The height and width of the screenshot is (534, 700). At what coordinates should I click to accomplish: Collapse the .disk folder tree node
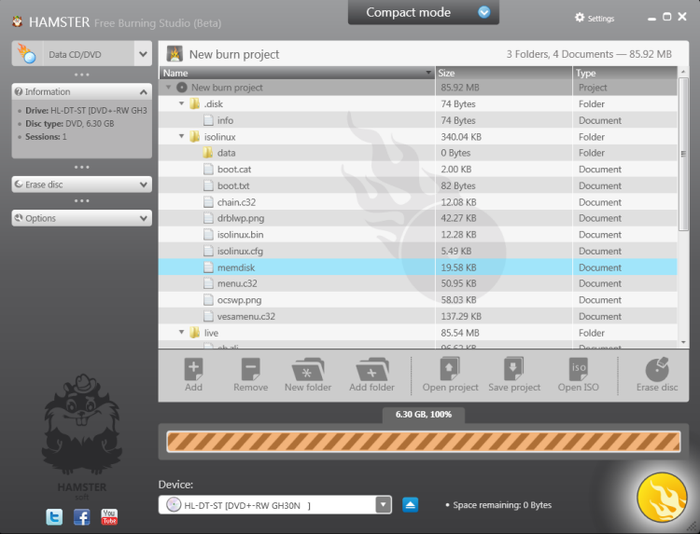pos(181,104)
